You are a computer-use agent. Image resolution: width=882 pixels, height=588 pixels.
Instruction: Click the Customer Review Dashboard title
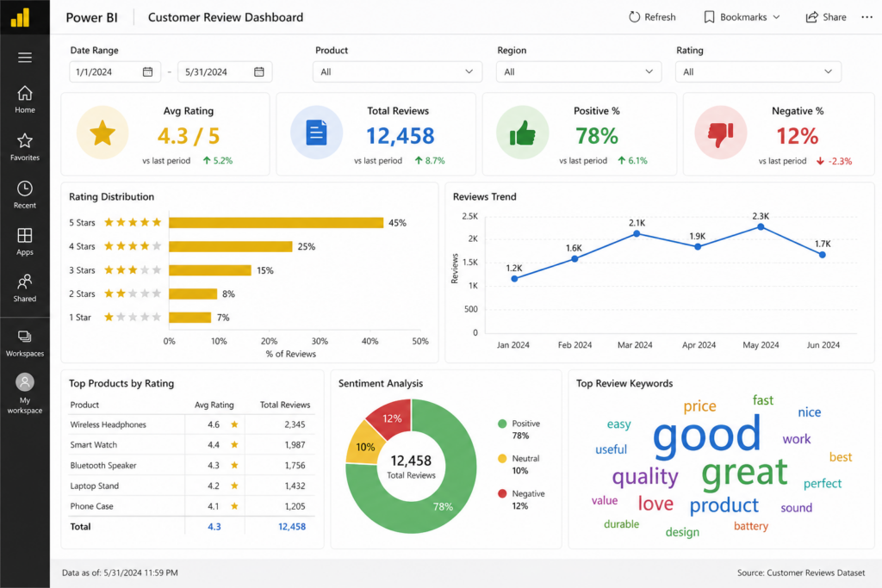click(x=225, y=17)
